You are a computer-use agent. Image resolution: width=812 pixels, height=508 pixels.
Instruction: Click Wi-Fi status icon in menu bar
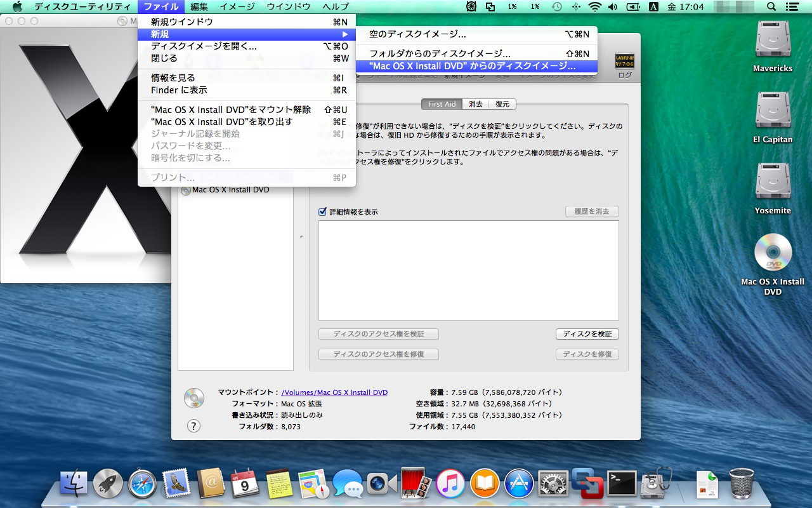click(x=594, y=7)
